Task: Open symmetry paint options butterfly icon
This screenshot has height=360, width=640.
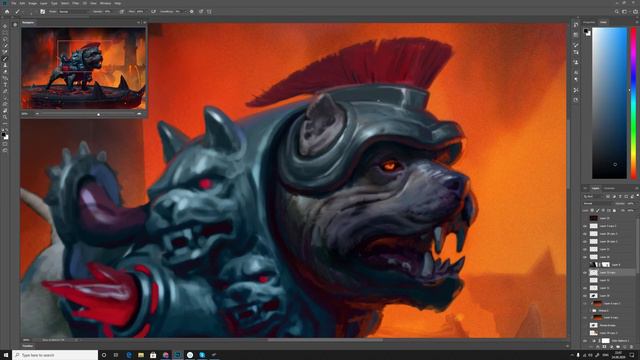Action: (x=209, y=11)
